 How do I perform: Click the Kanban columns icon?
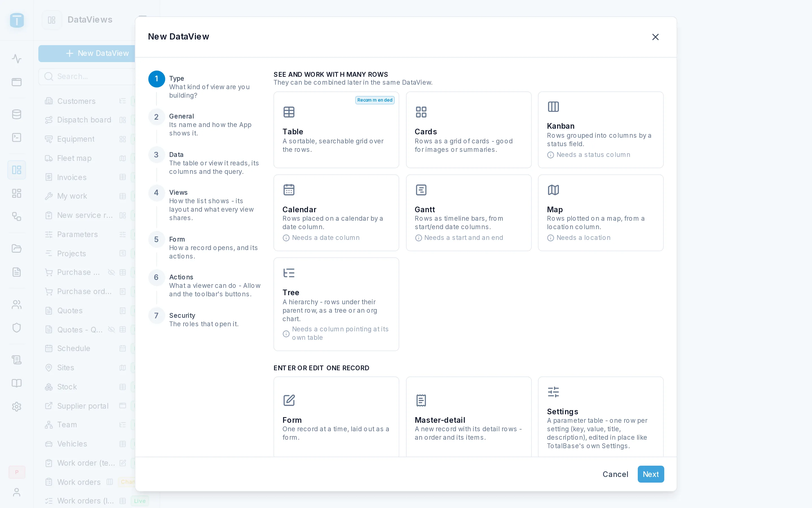[553, 106]
